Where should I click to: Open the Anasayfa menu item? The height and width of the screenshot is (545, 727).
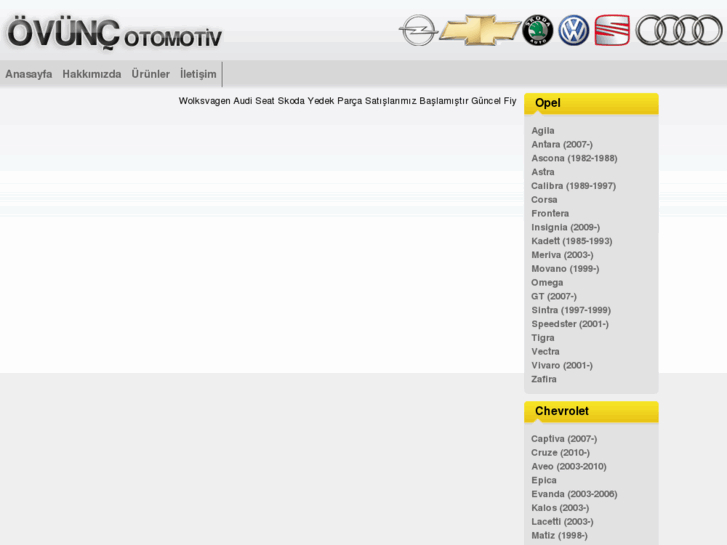click(29, 74)
